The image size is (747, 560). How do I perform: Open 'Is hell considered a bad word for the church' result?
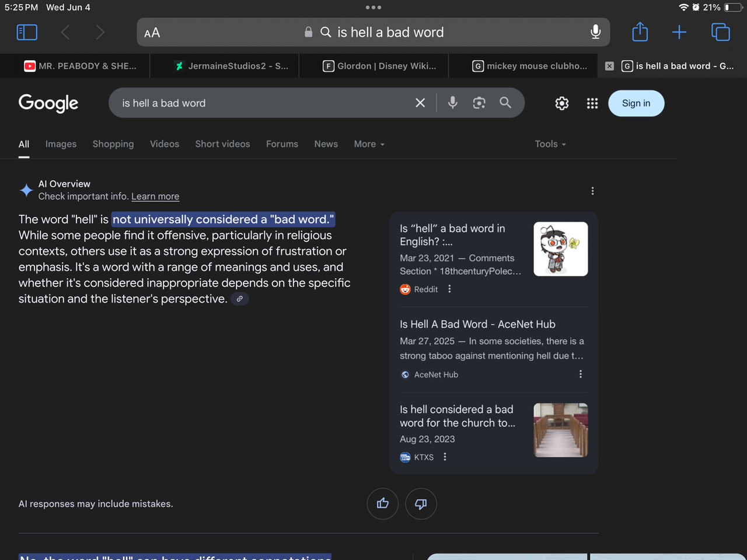pyautogui.click(x=457, y=416)
